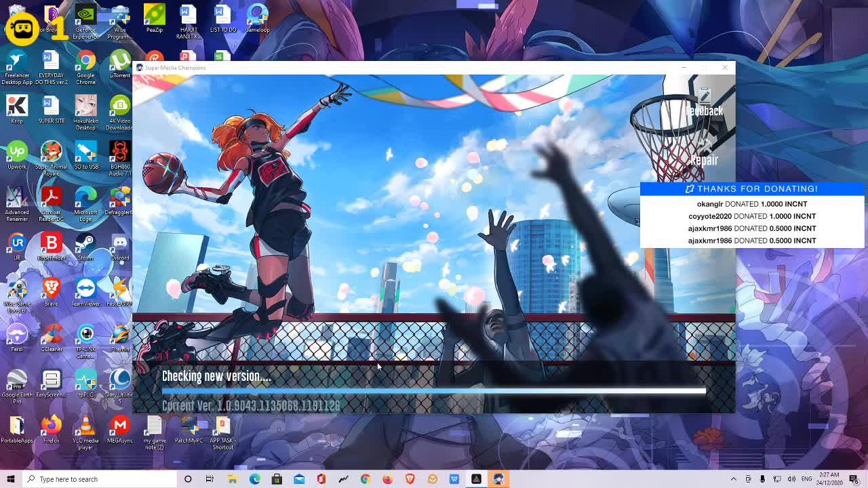Click 'coyyote2020 DONATED 1.0000 INCNT' row

point(752,216)
